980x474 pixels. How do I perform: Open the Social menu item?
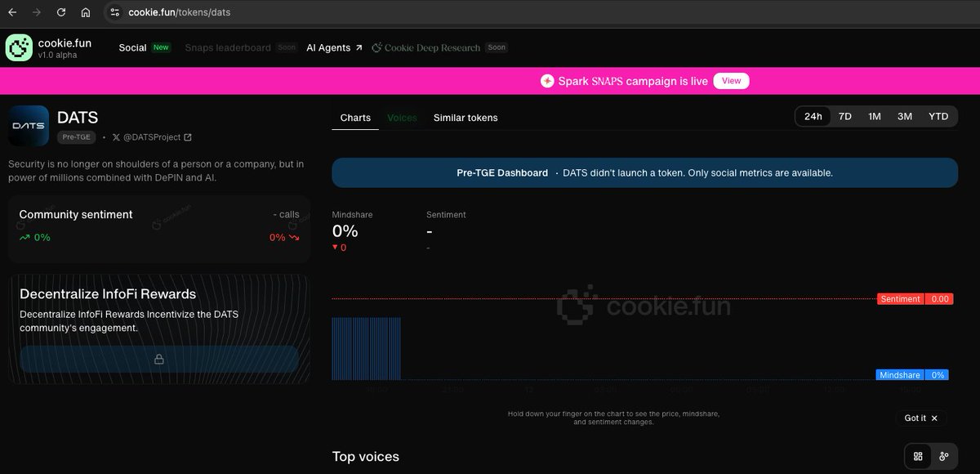tap(132, 47)
